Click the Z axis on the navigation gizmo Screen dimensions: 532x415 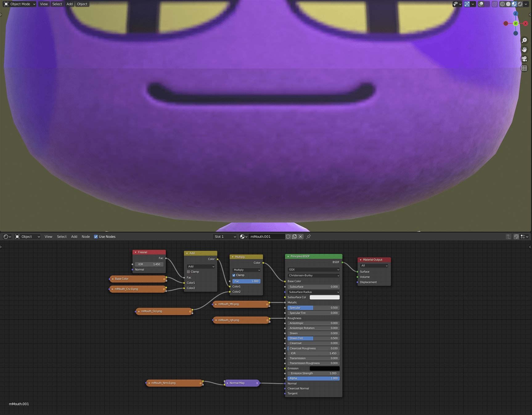[x=516, y=14]
